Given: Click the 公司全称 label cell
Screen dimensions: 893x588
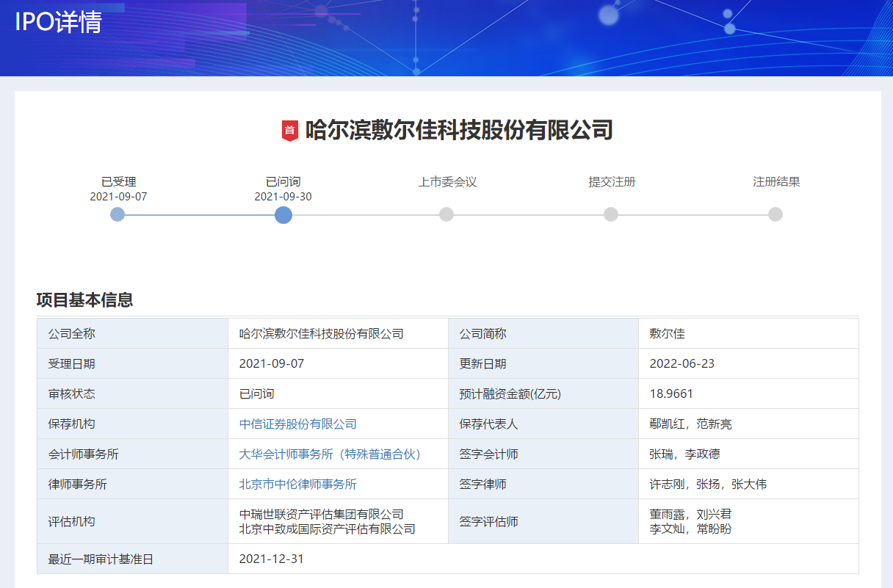Looking at the screenshot, I should [x=132, y=333].
